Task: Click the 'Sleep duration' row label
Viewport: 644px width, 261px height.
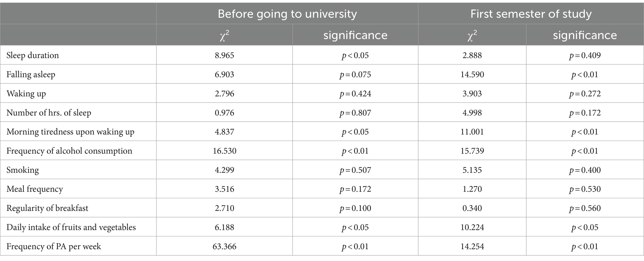Action: [x=33, y=55]
